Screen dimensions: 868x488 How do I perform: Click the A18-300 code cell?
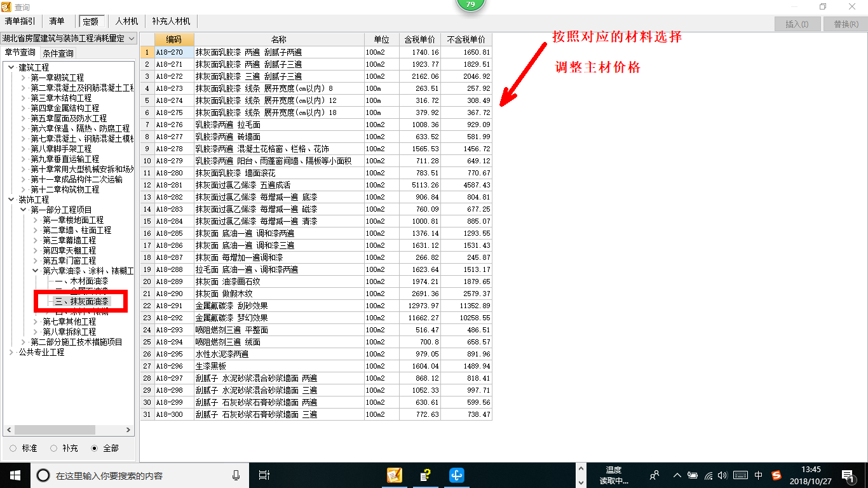[x=173, y=414]
